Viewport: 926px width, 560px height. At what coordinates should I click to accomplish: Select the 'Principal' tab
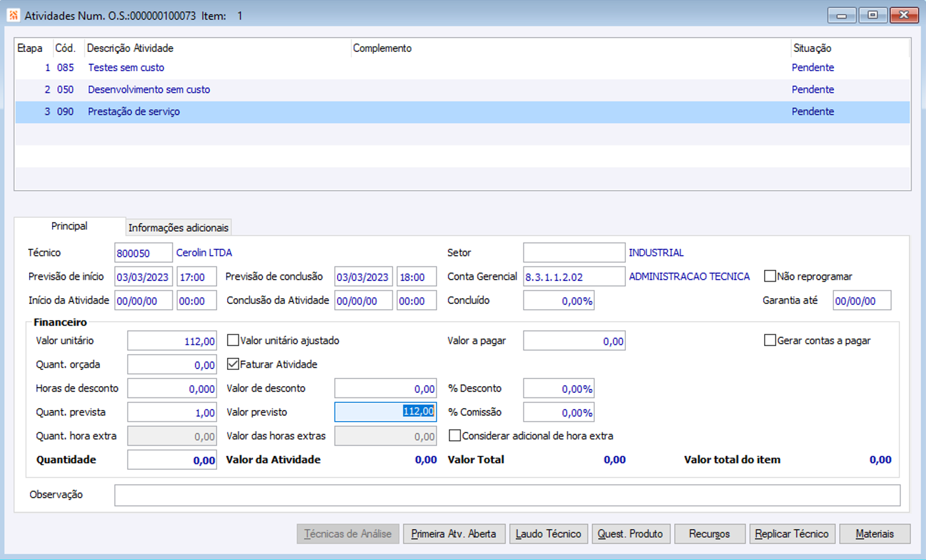[x=69, y=226]
